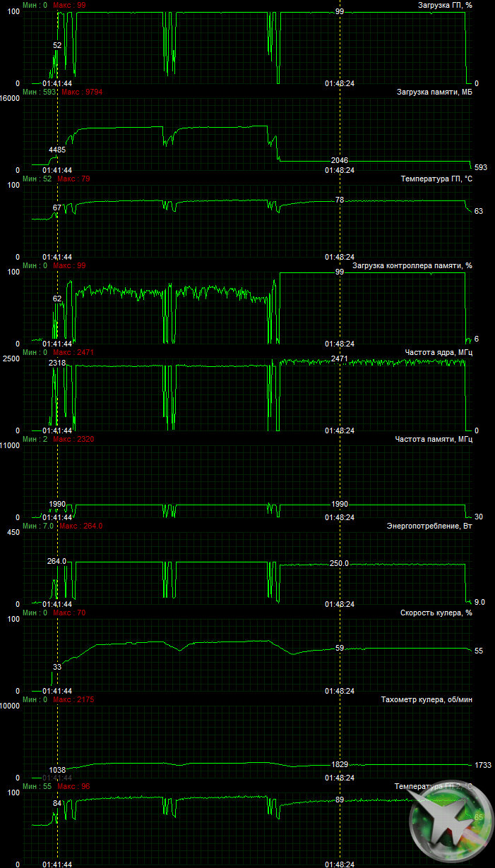Image resolution: width=495 pixels, height=868 pixels.
Task: Click 'Макс : 264.0' in power consumption graph
Action: (81, 526)
